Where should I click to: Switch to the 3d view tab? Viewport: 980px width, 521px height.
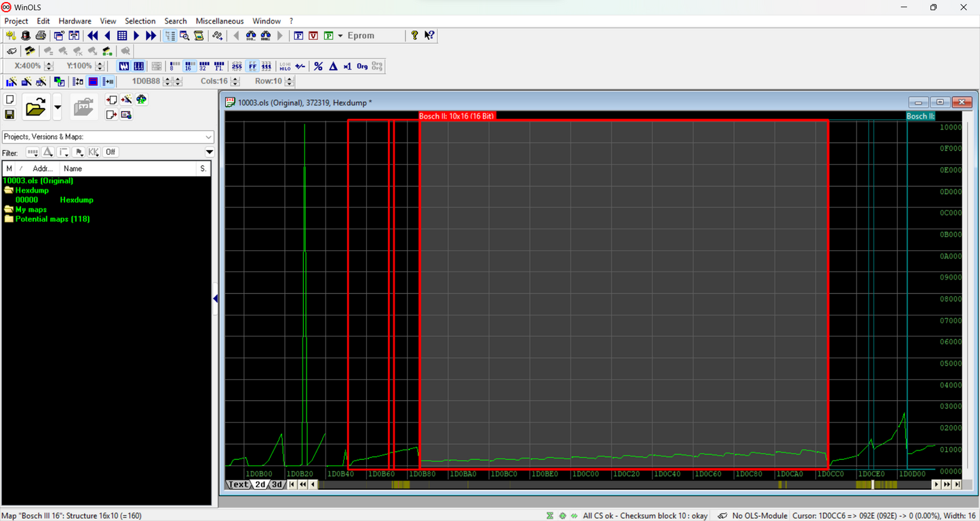pyautogui.click(x=277, y=484)
